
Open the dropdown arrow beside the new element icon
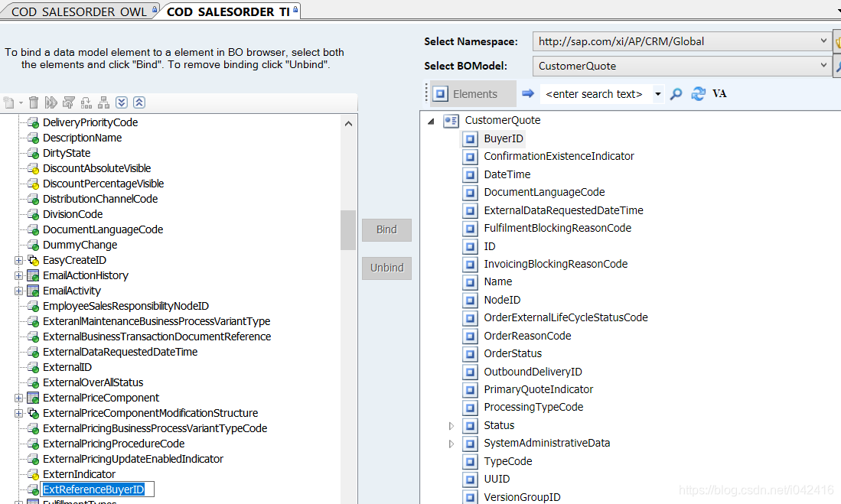pyautogui.click(x=21, y=103)
